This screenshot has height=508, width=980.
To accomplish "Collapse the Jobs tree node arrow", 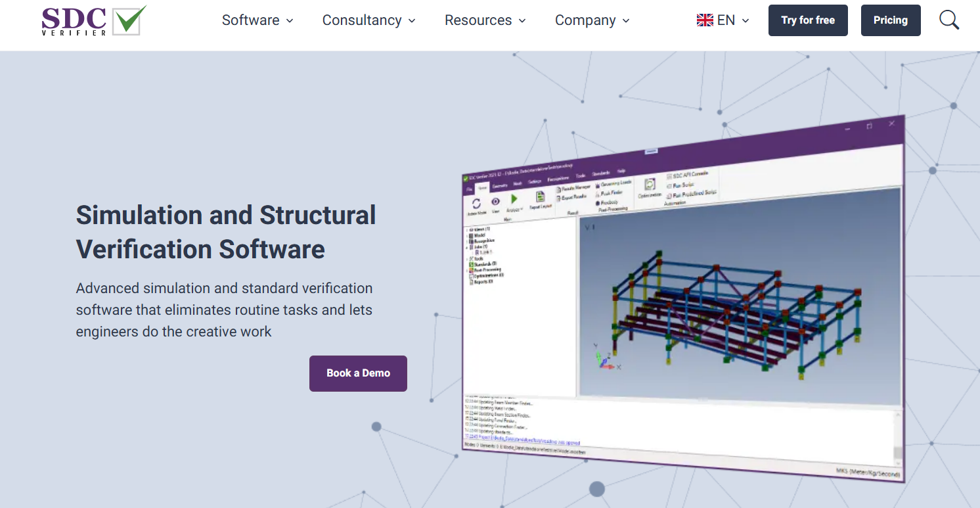I will pos(467,248).
